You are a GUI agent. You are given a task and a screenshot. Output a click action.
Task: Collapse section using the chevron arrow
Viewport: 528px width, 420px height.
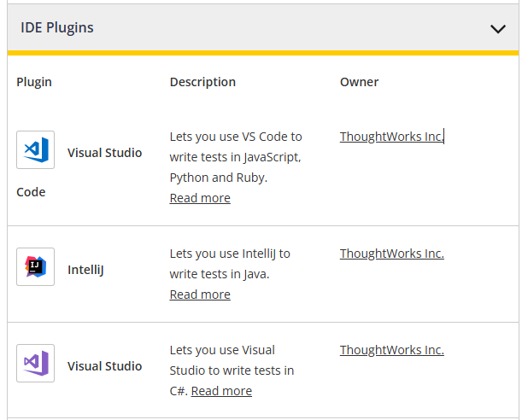tap(498, 28)
